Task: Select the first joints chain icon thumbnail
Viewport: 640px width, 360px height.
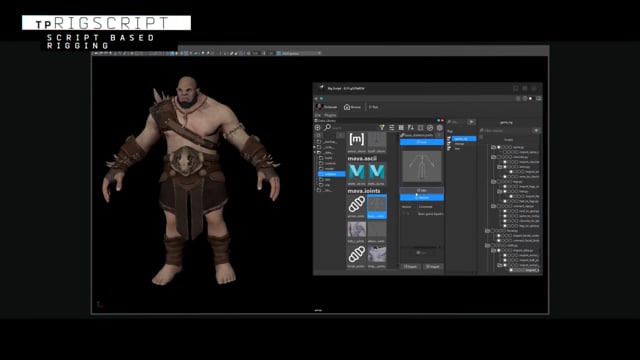Action: coord(356,204)
